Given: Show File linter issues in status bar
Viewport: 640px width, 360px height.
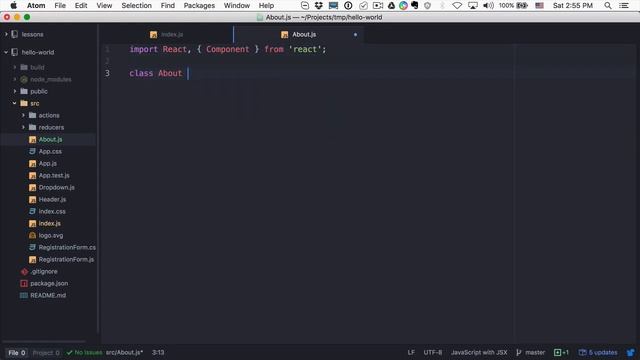Looking at the screenshot, I should [17, 353].
